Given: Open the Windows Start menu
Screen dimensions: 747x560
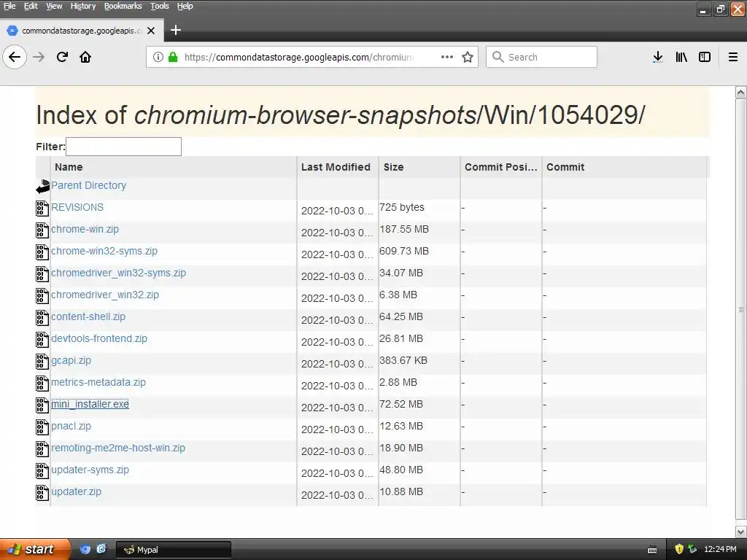Looking at the screenshot, I should click(35, 550).
